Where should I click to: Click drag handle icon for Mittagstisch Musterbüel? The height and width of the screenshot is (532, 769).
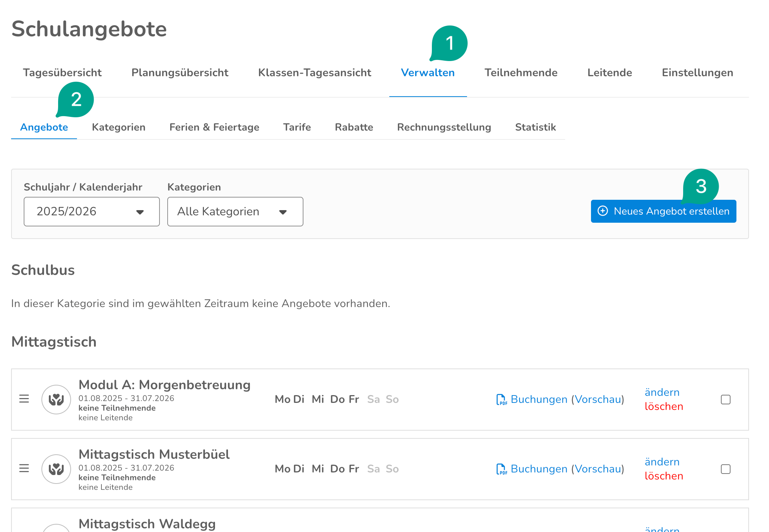(24, 468)
